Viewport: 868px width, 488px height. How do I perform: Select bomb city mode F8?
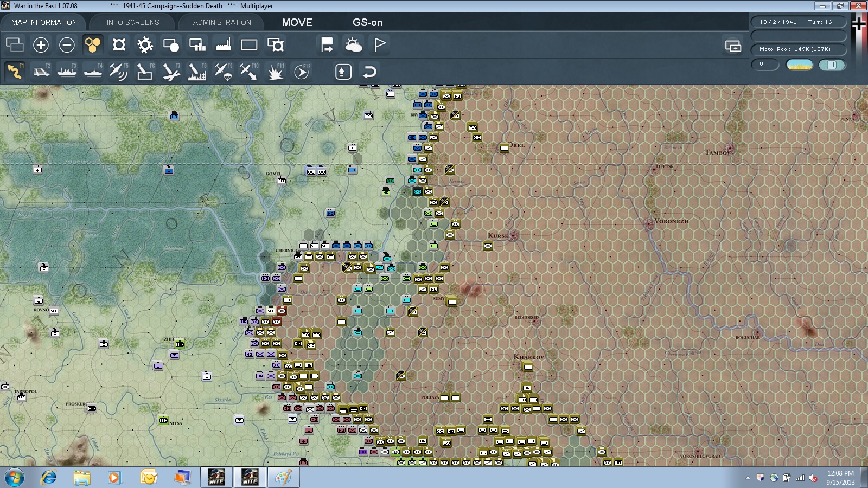pyautogui.click(x=197, y=72)
